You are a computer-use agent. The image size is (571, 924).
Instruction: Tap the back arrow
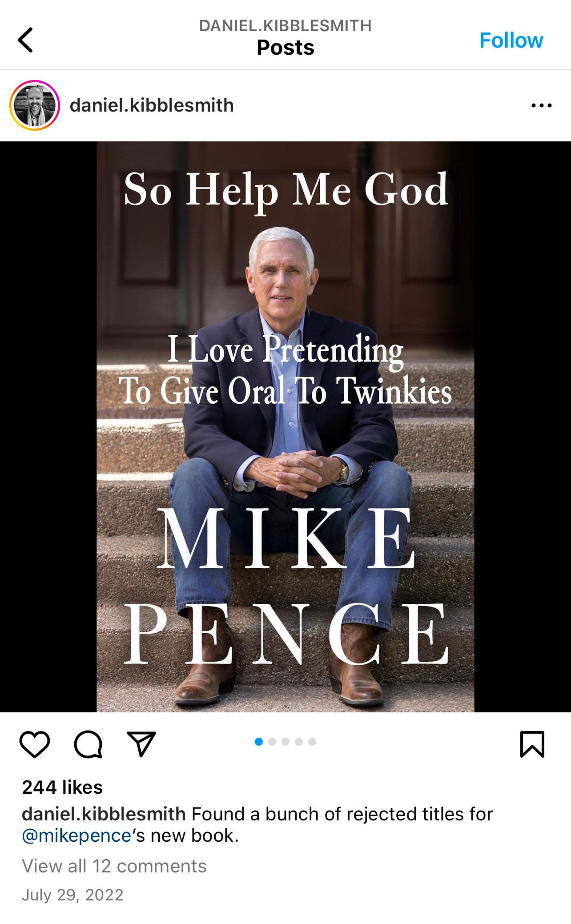[x=26, y=40]
